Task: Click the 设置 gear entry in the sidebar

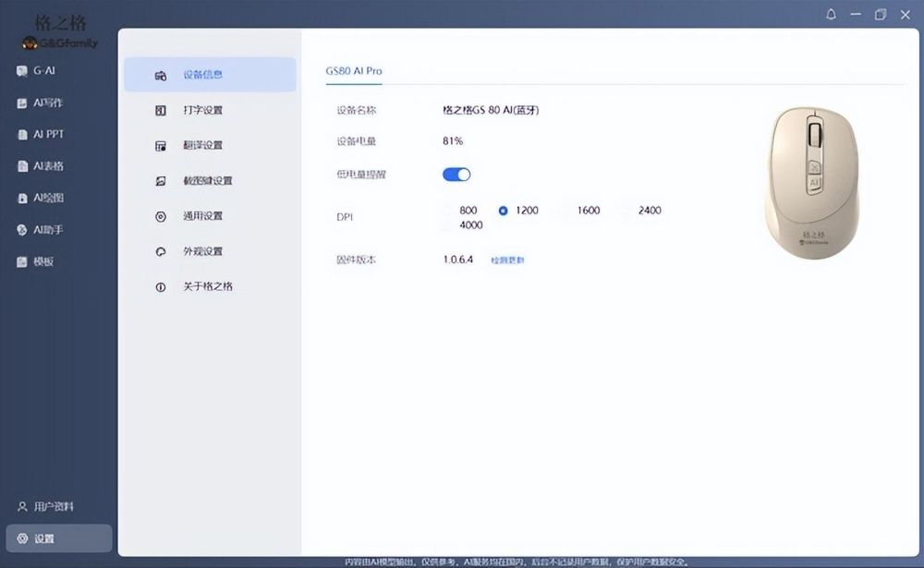Action: click(59, 538)
